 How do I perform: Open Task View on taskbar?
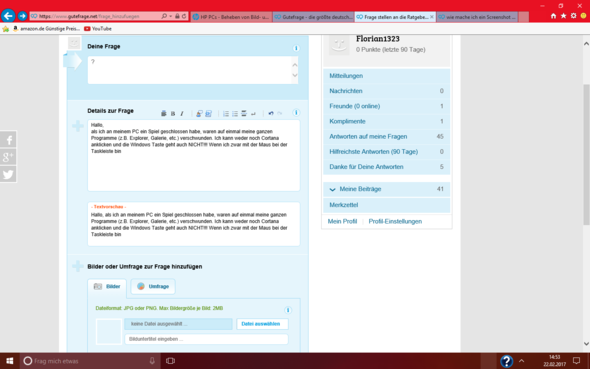(170, 361)
